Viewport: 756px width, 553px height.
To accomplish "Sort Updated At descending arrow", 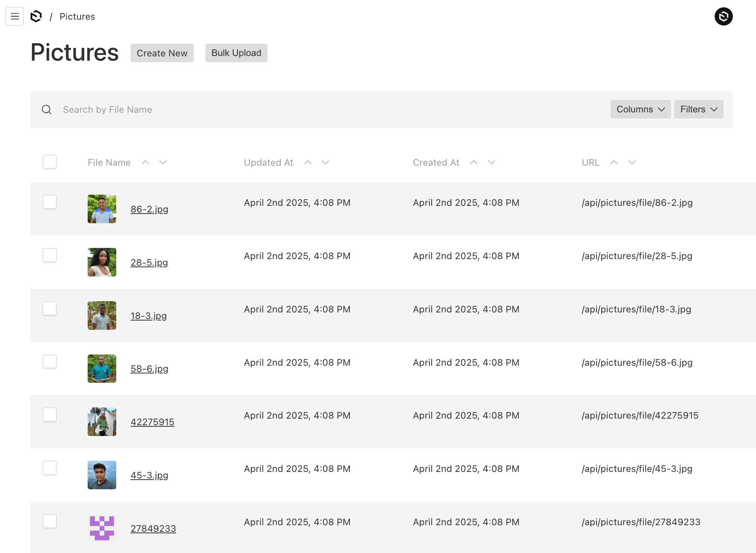I will tap(325, 163).
